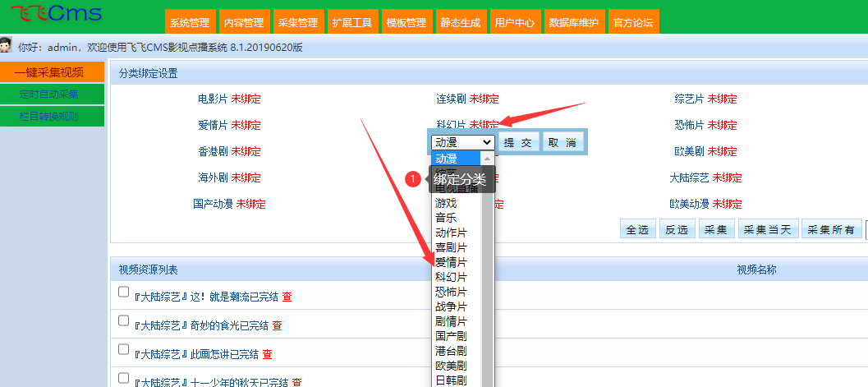Switch to the 采集管理 tab
The image size is (868, 387).
tap(298, 23)
